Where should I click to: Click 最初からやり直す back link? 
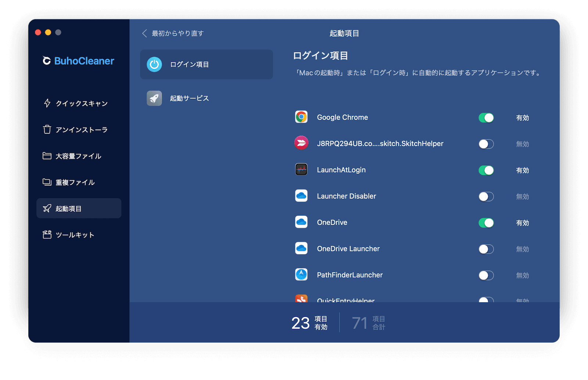pos(178,33)
